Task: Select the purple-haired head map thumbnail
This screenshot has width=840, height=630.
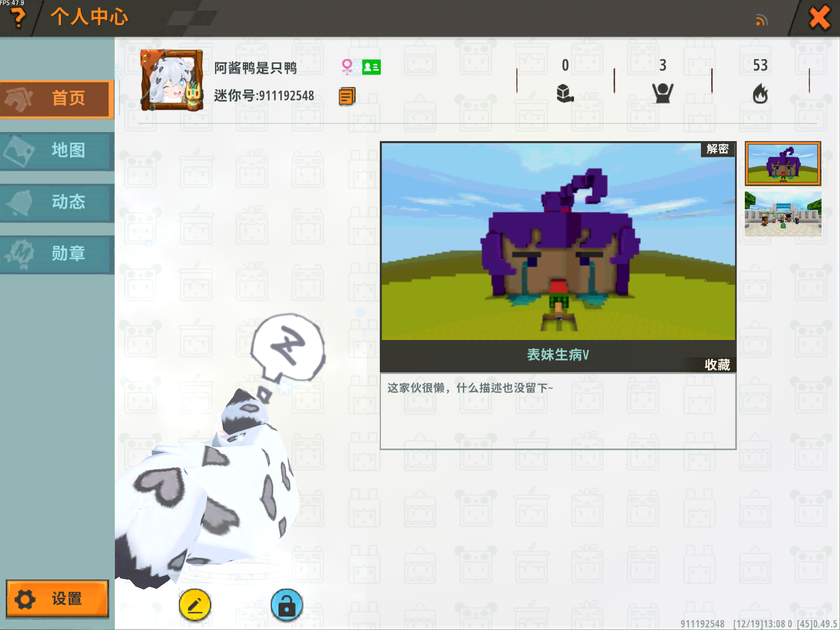Action: [783, 164]
